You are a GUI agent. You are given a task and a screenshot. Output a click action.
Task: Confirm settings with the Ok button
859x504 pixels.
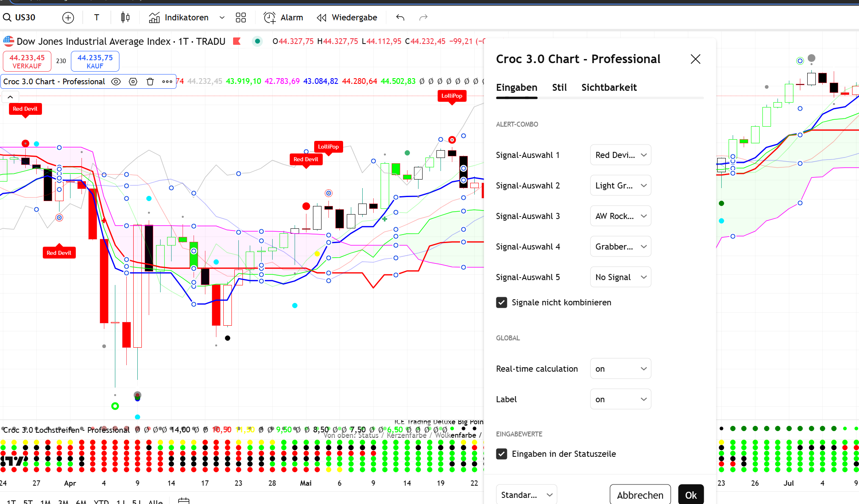click(691, 495)
